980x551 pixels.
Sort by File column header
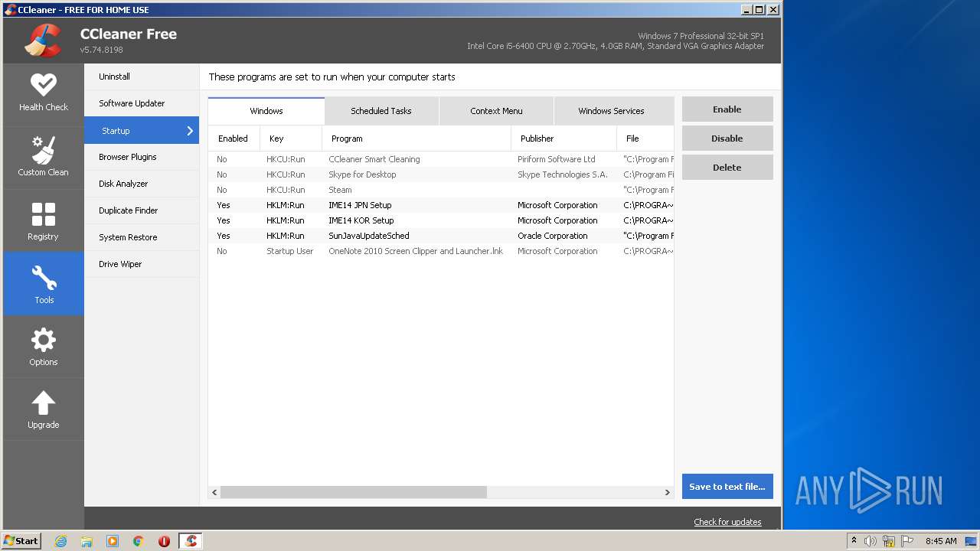(645, 139)
